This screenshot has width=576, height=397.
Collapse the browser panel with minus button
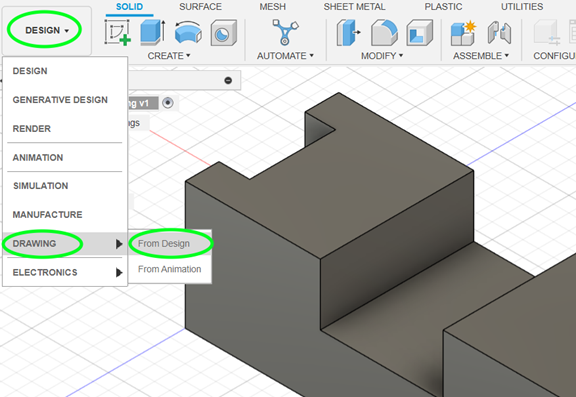(228, 80)
